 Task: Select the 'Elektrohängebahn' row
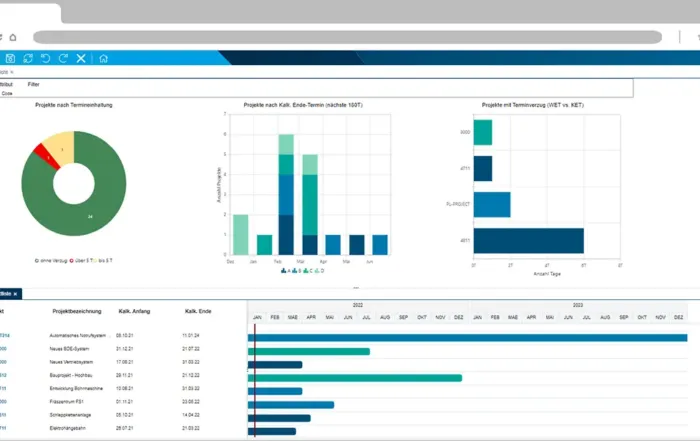[123, 428]
